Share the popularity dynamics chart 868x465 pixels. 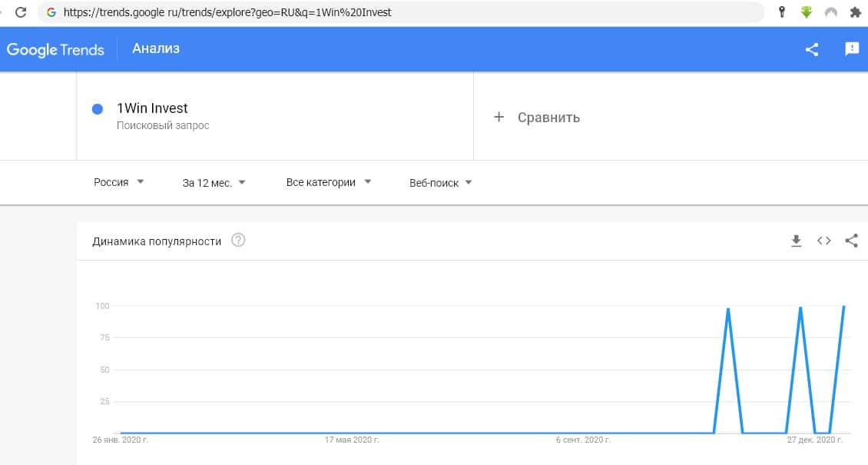pos(851,241)
